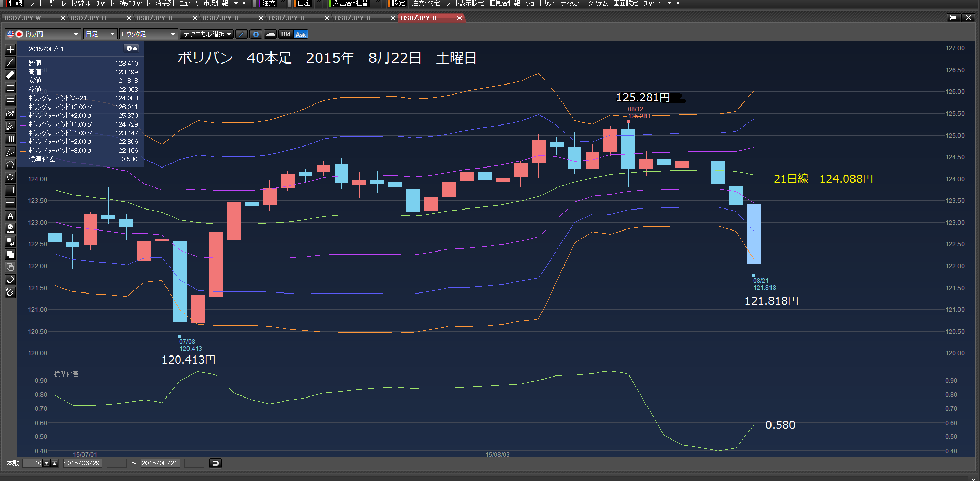Screen dimensions: 980x481
Task: Click the blue info icon in chart toolbar
Action: coord(256,34)
